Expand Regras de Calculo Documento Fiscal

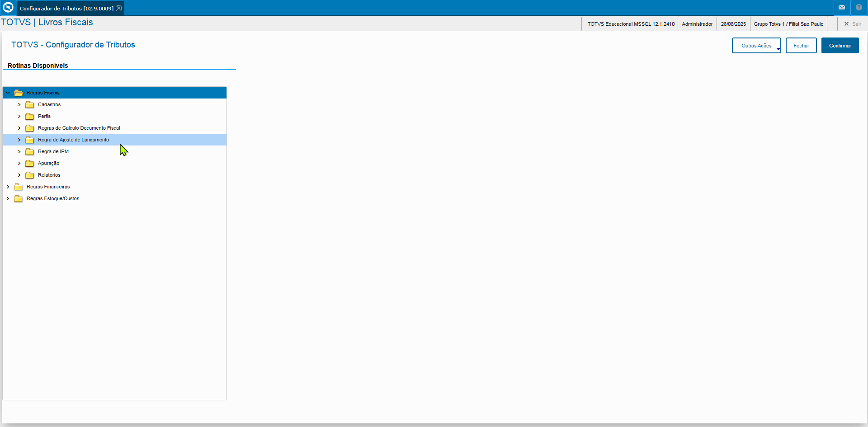coord(19,128)
